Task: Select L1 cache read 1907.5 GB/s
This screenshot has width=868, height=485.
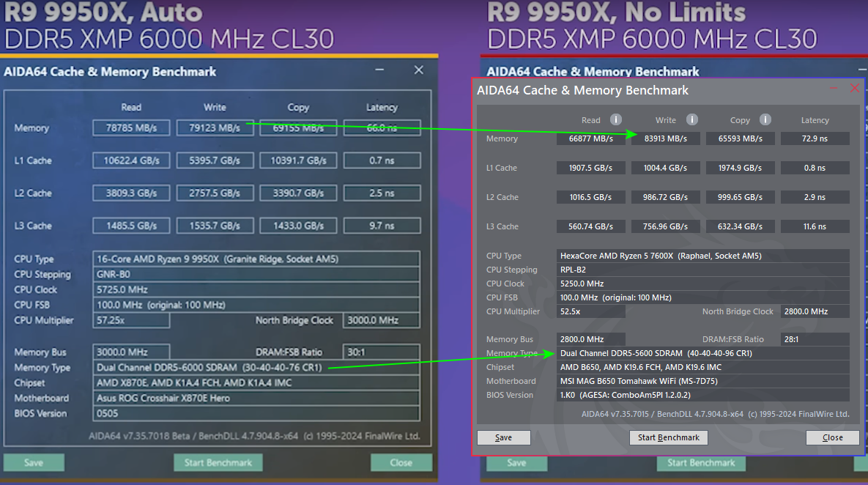Action: [590, 168]
